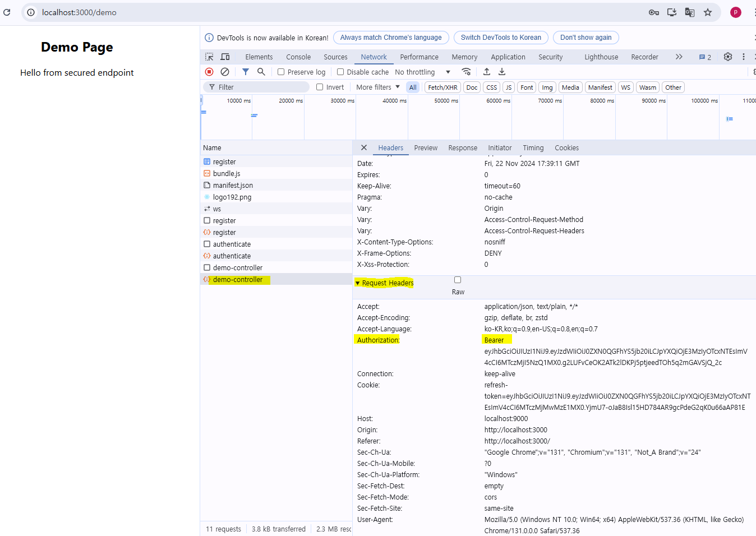The height and width of the screenshot is (536, 756).
Task: Bookmark this page with the star icon
Action: (708, 12)
